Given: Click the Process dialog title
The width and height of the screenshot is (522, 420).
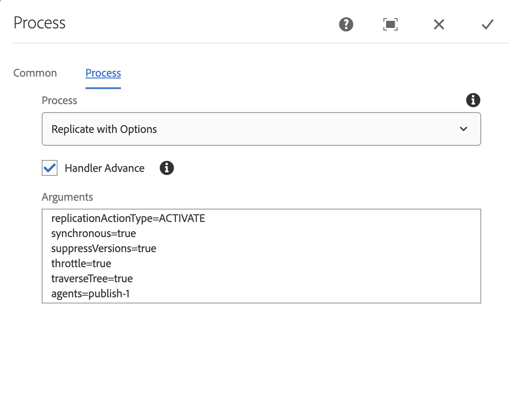Looking at the screenshot, I should 39,23.
